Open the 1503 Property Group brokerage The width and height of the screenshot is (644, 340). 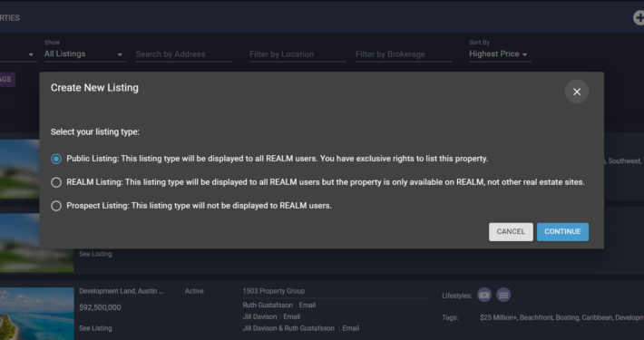point(274,291)
